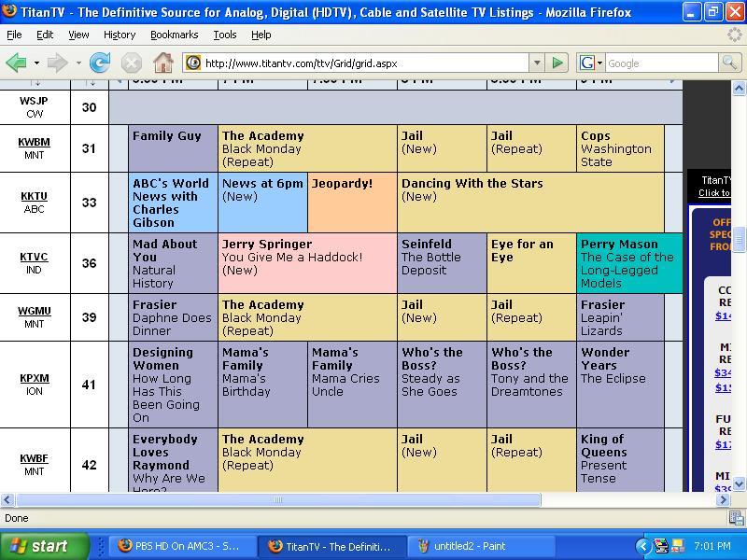
Task: Expand the address bar URL dropdown
Action: pyautogui.click(x=537, y=63)
